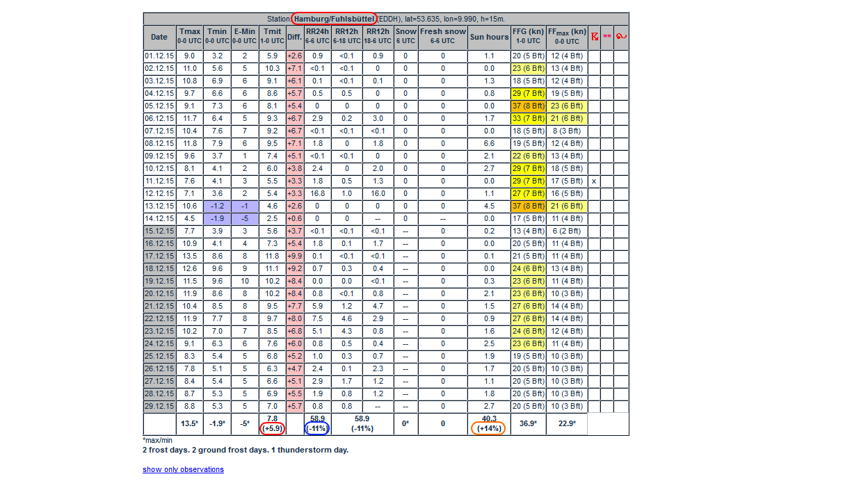Click the Tmit column header

[273, 38]
